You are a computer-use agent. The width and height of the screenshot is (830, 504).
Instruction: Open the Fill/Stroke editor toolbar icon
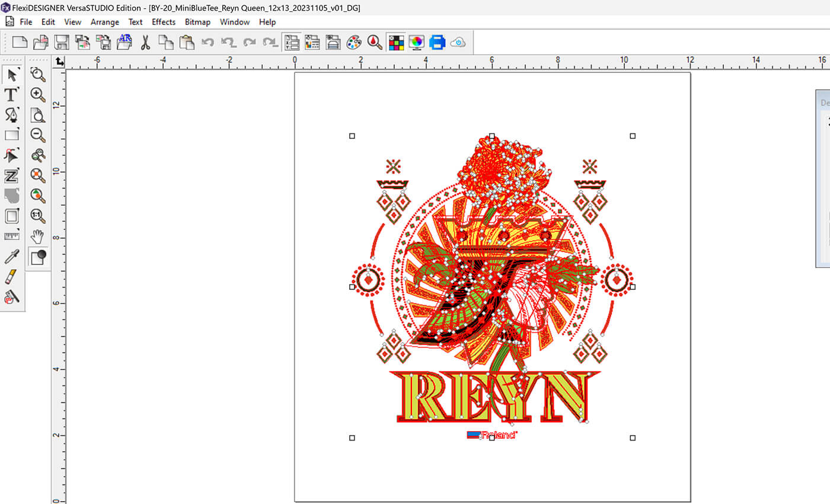click(312, 42)
